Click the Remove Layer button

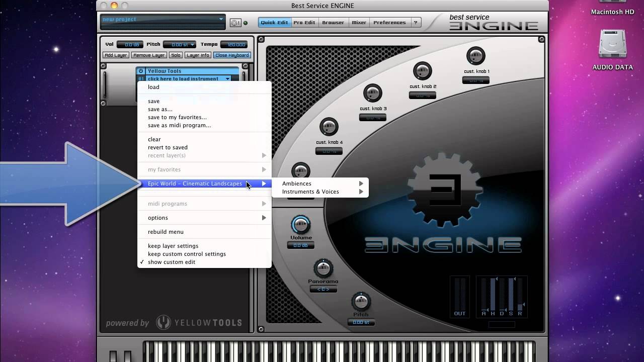(x=149, y=55)
